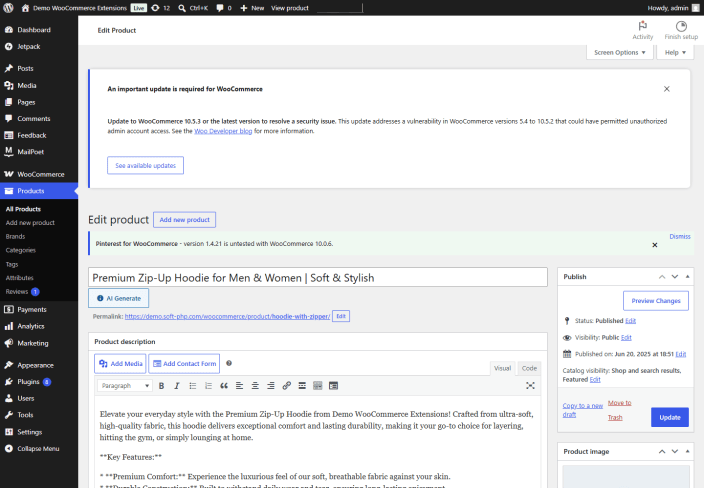Viewport: 704px width, 488px height.
Task: Click the New plus item in admin bar
Action: tap(252, 8)
